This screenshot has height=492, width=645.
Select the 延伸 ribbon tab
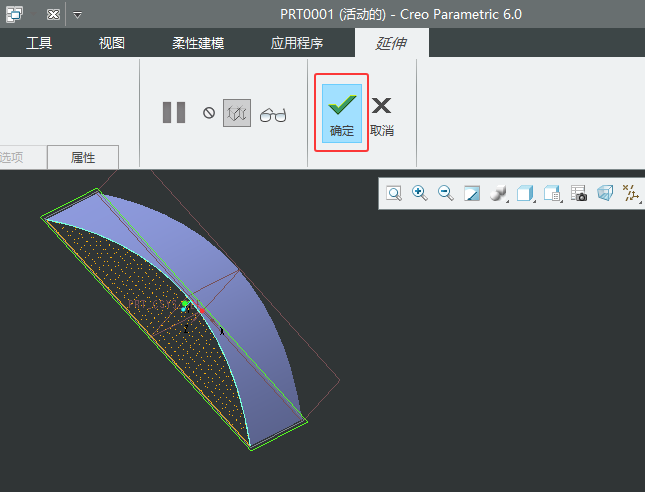pos(391,43)
